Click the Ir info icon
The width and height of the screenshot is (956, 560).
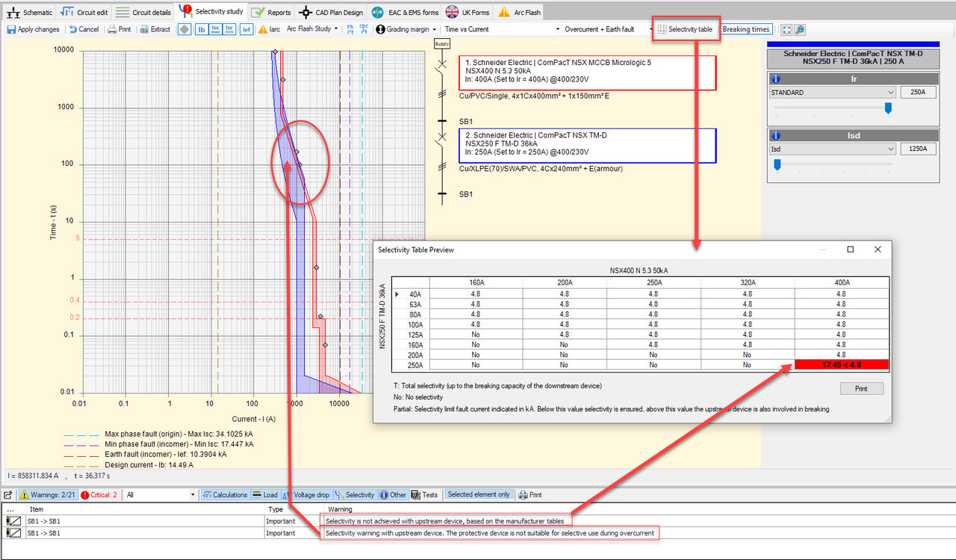tap(775, 78)
